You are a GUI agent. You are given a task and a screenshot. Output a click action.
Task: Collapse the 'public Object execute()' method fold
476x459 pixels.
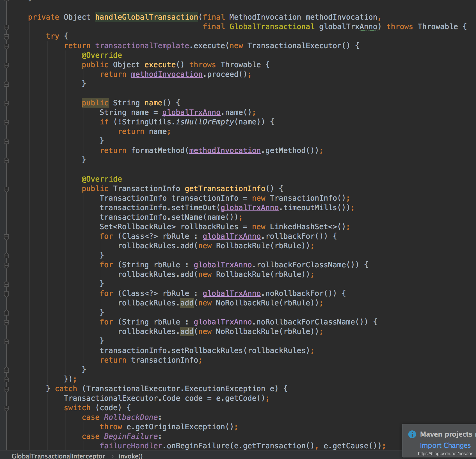6,65
